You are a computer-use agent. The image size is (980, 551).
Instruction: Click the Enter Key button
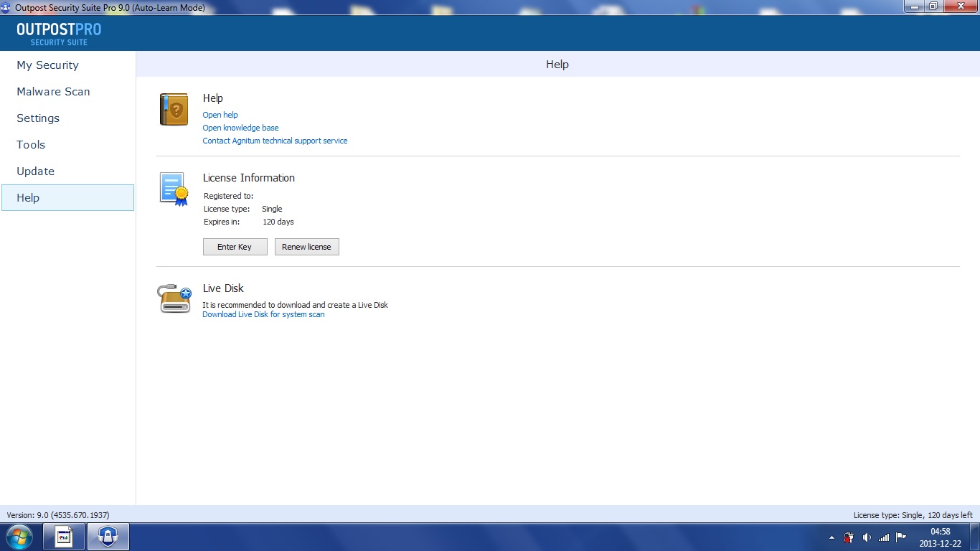click(x=235, y=247)
